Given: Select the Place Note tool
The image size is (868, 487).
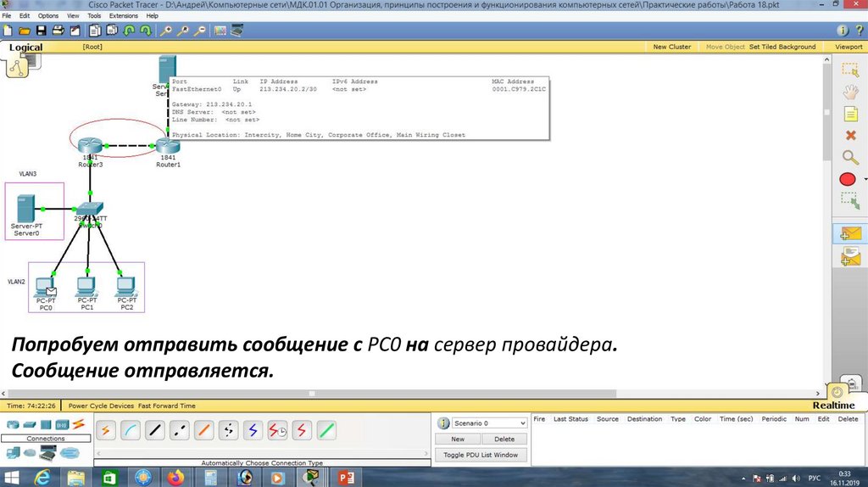Looking at the screenshot, I should coord(849,115).
